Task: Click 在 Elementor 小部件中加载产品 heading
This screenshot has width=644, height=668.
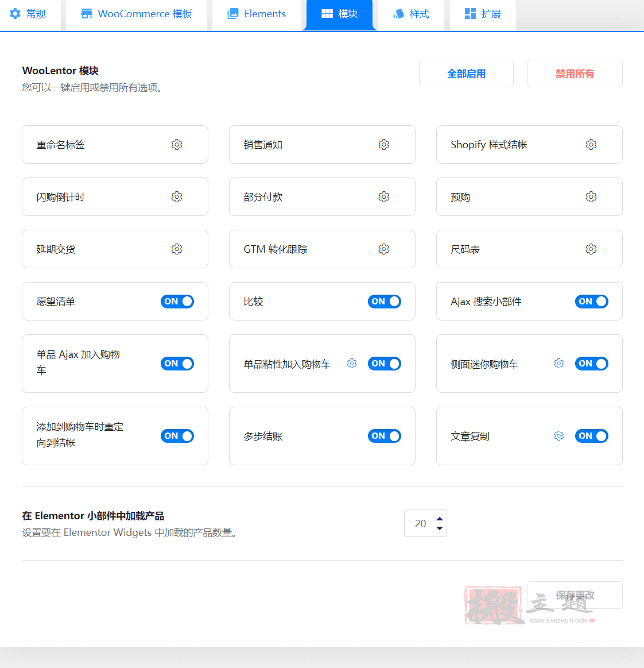Action: pos(93,516)
